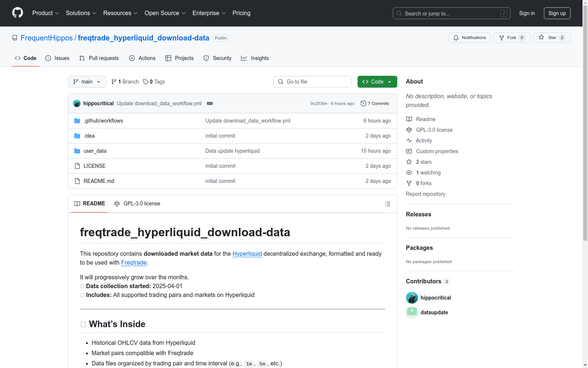Click the star count badge 2

point(562,38)
